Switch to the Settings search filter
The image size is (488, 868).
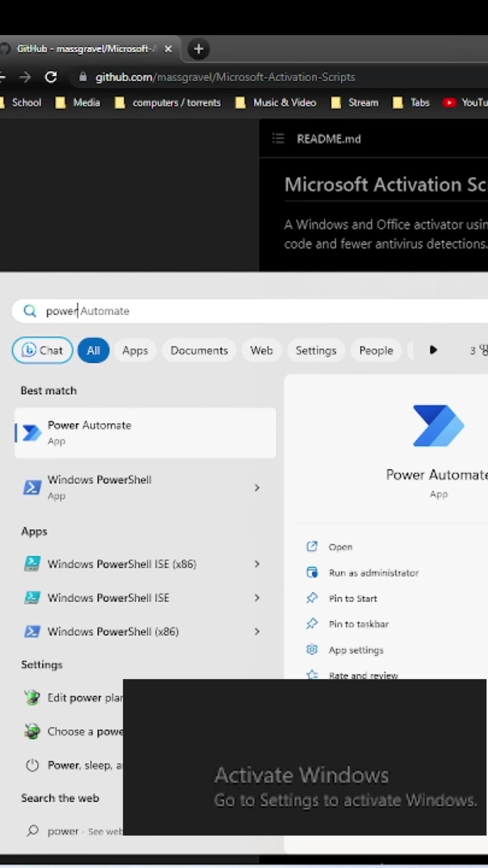[x=316, y=350]
